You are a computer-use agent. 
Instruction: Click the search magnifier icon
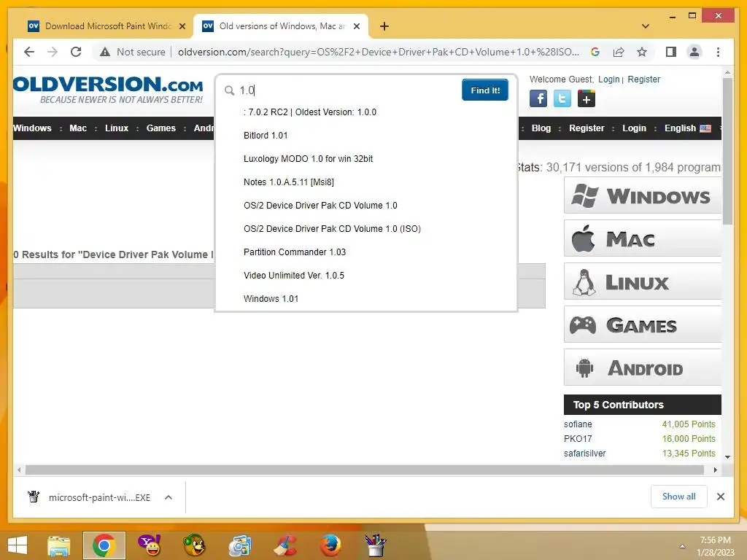[229, 90]
